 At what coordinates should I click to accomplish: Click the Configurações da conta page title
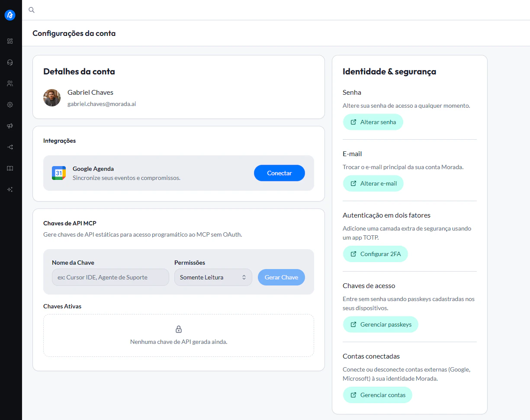coord(74,33)
